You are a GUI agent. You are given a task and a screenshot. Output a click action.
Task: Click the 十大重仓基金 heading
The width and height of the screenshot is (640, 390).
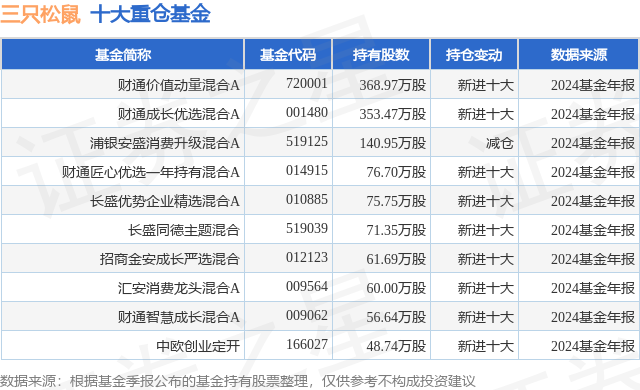click(x=150, y=14)
